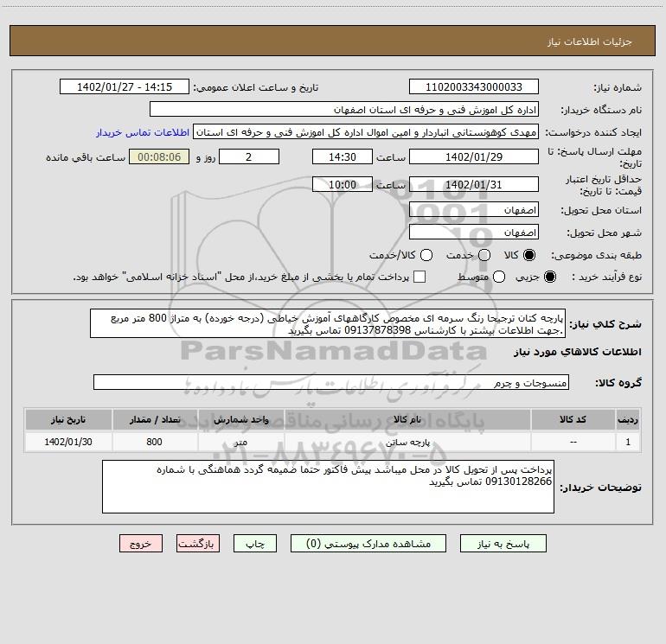Click the بازگشت back button
The width and height of the screenshot is (666, 644).
(x=198, y=544)
